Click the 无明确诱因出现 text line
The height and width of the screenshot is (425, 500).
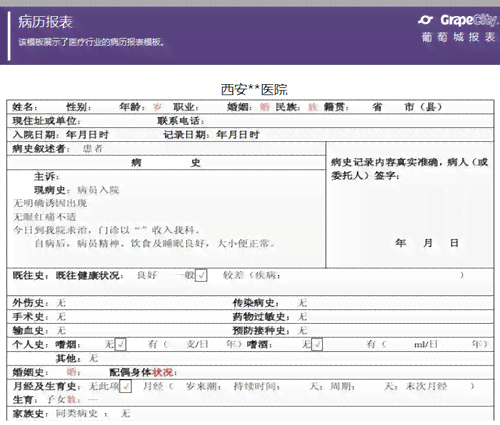[x=50, y=203]
